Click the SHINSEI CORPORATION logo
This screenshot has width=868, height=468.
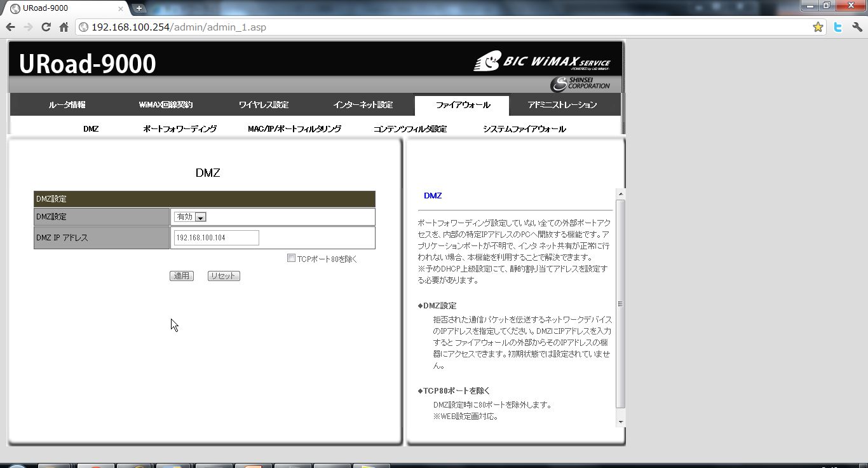tap(580, 84)
